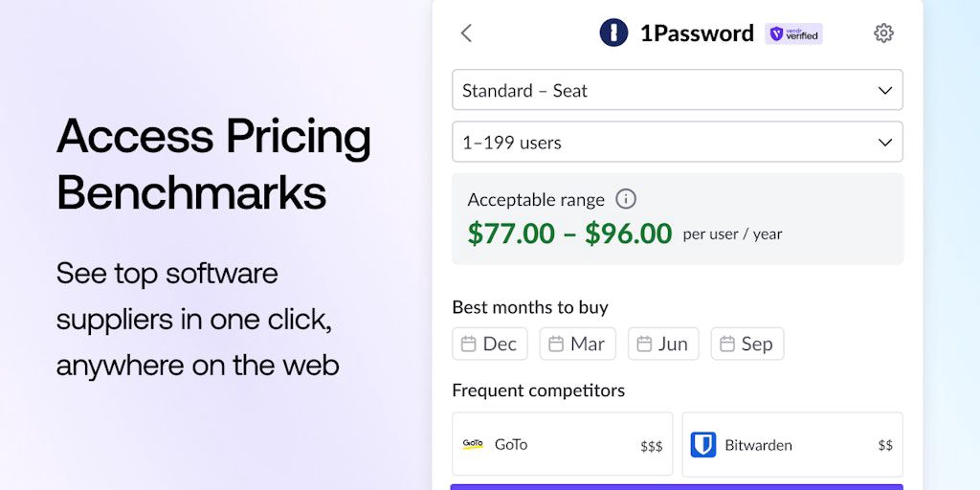Click the 1Password logo icon

click(x=613, y=33)
